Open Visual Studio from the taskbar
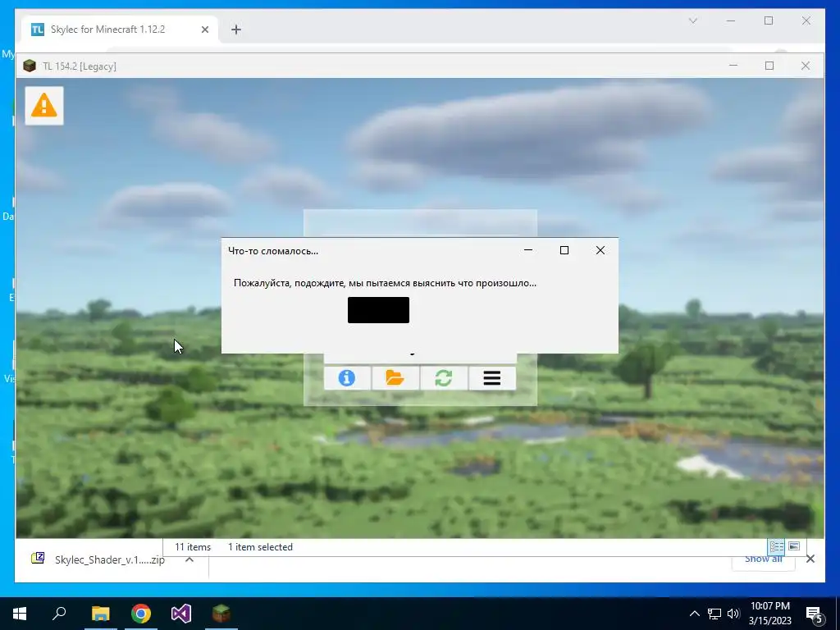The height and width of the screenshot is (630, 840). point(181,614)
